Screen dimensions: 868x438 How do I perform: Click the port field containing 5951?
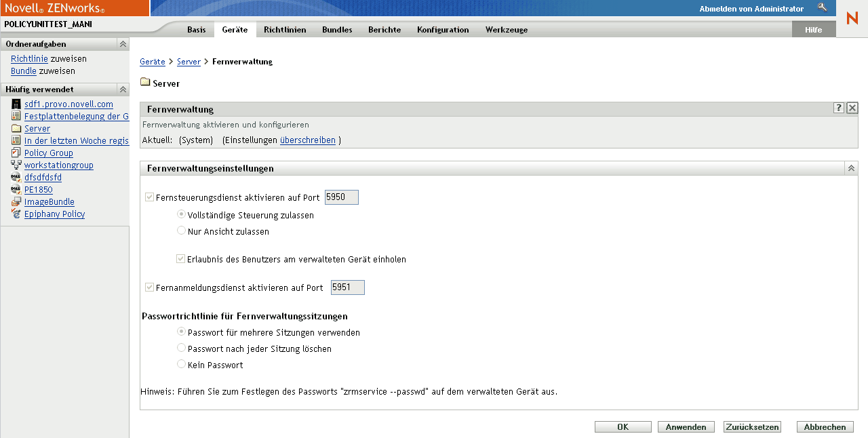(x=348, y=287)
